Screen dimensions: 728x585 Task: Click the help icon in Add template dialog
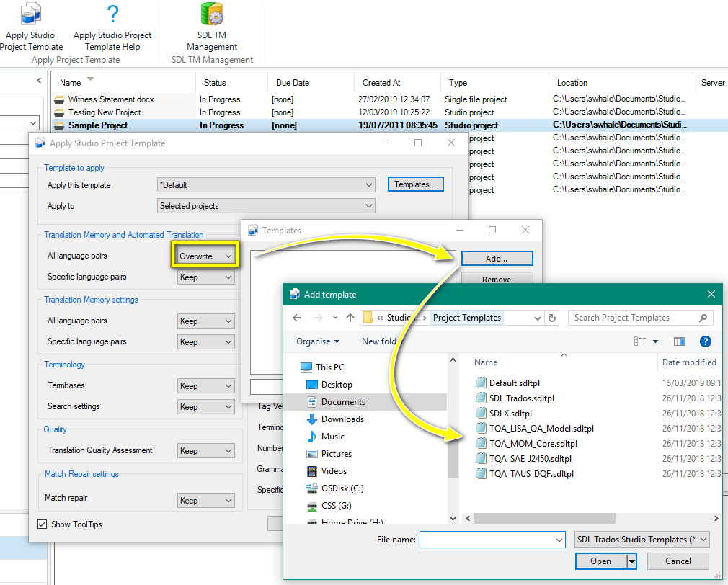click(706, 341)
